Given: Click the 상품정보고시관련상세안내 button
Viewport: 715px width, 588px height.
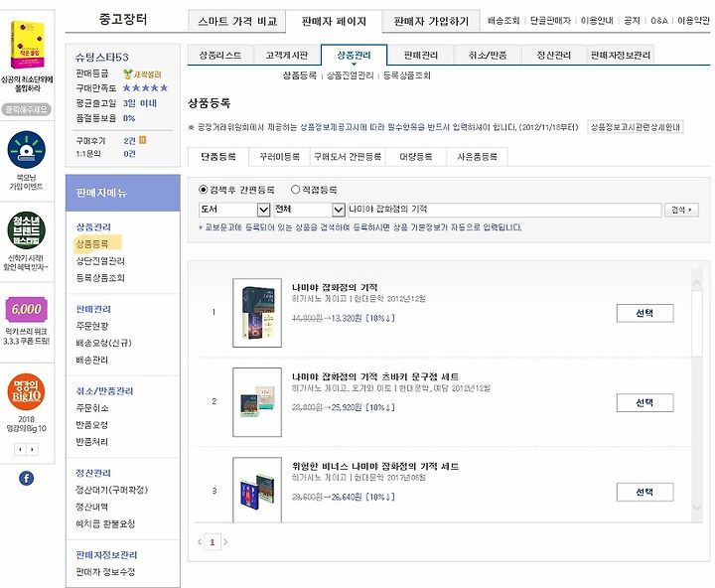Looking at the screenshot, I should click(x=635, y=127).
